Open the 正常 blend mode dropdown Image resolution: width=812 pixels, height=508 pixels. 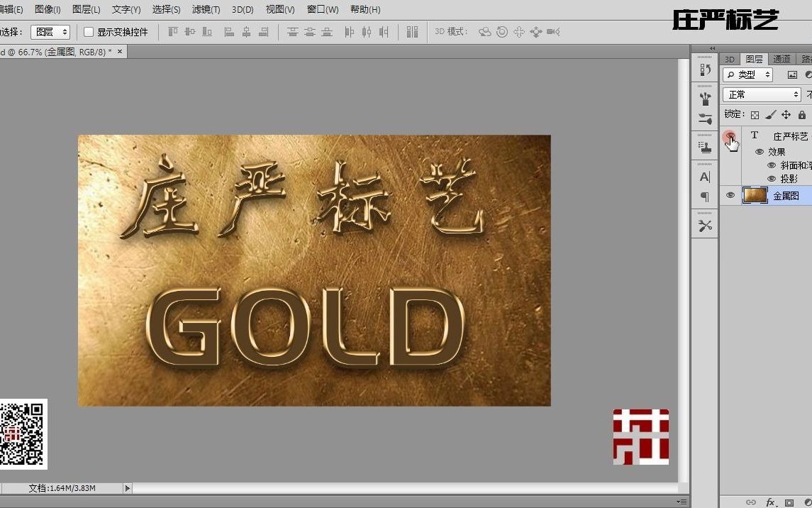click(x=761, y=94)
